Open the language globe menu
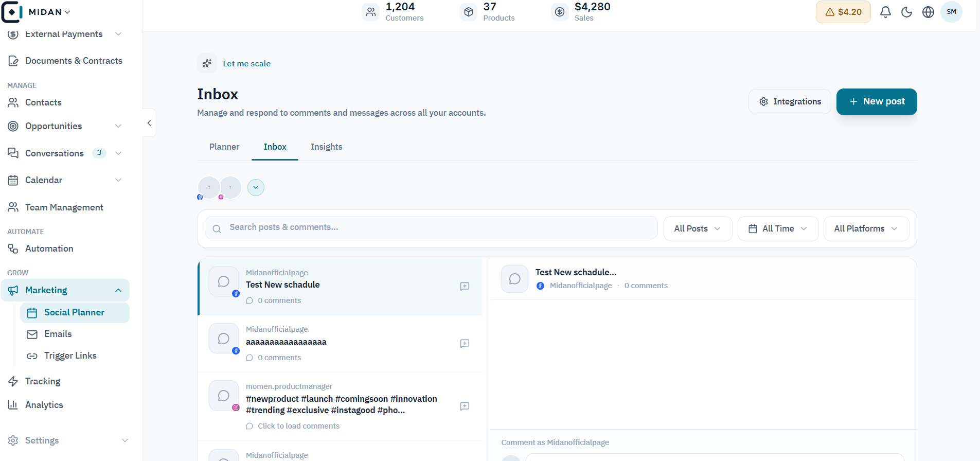Image resolution: width=980 pixels, height=461 pixels. tap(928, 12)
